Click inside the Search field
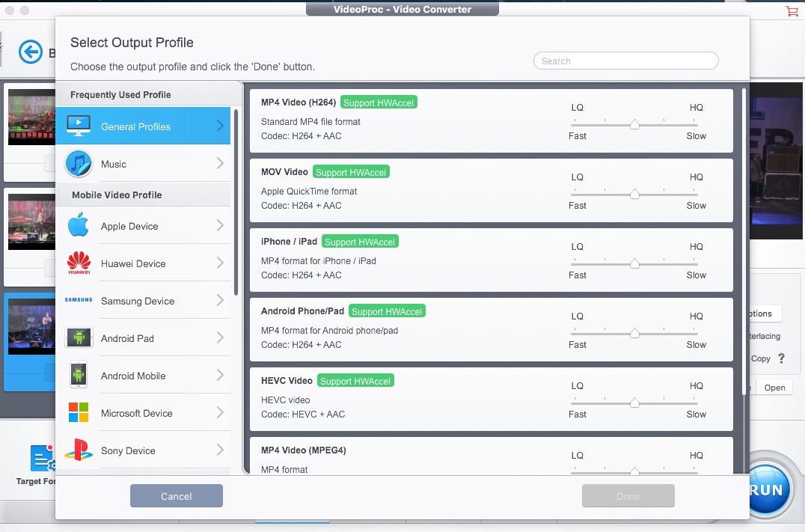 [626, 61]
